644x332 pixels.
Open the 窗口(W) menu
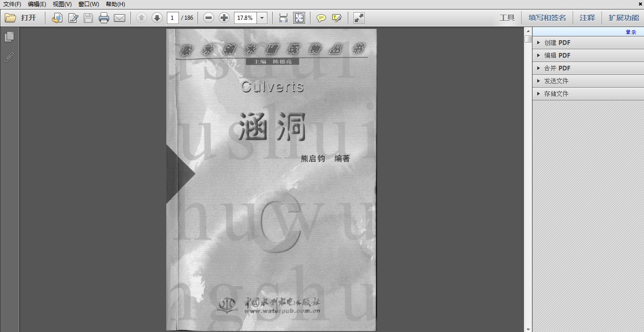89,4
